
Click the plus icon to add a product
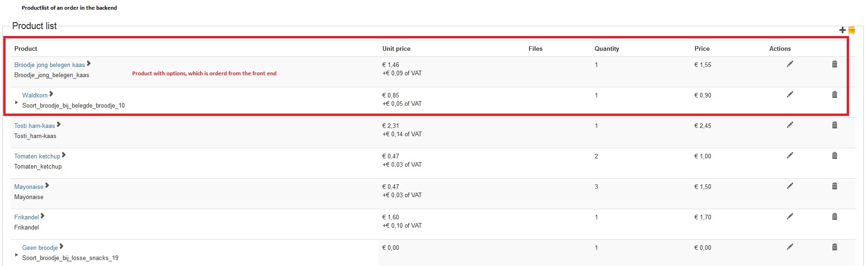click(842, 30)
